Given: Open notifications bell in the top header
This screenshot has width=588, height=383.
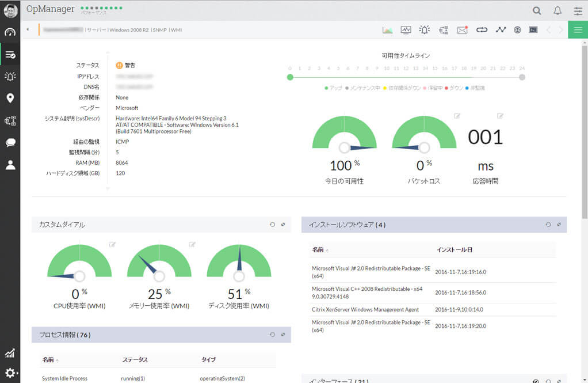Looking at the screenshot, I should point(558,10).
